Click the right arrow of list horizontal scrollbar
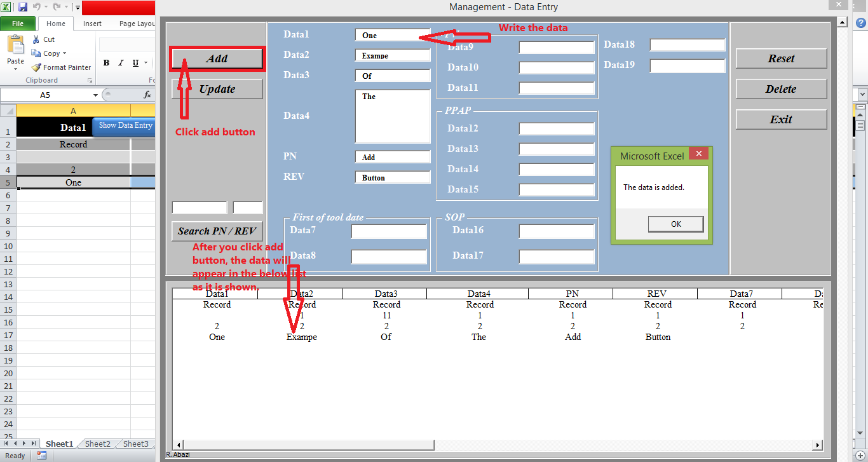Screen dimensions: 868x462 [818, 445]
